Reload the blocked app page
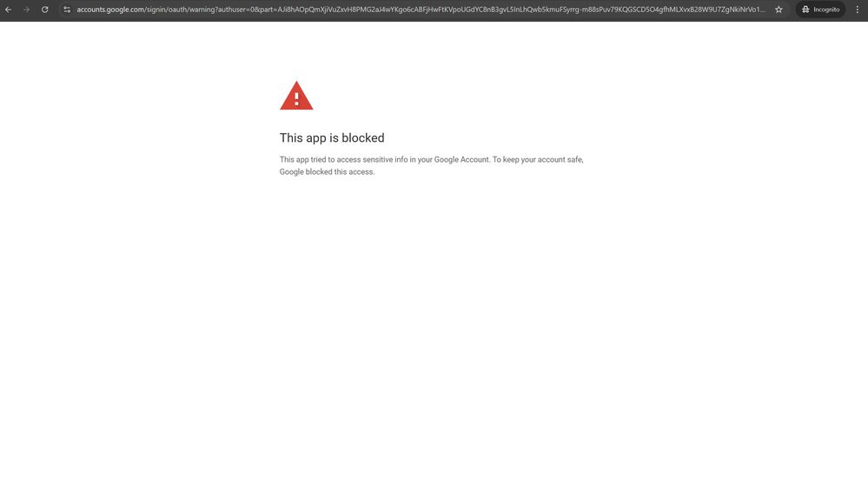Image resolution: width=868 pixels, height=494 pixels. pyautogui.click(x=45, y=10)
